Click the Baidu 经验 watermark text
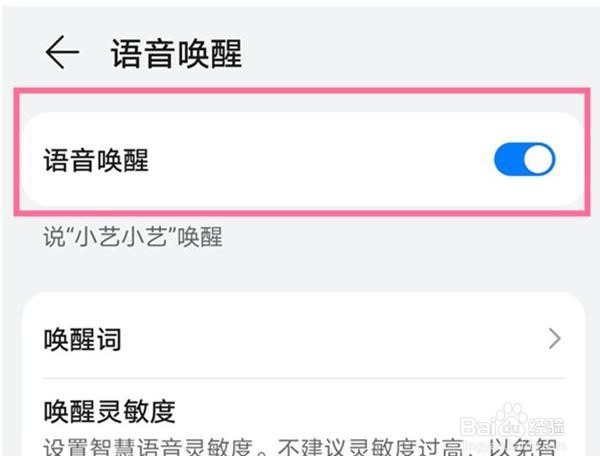 click(546, 426)
